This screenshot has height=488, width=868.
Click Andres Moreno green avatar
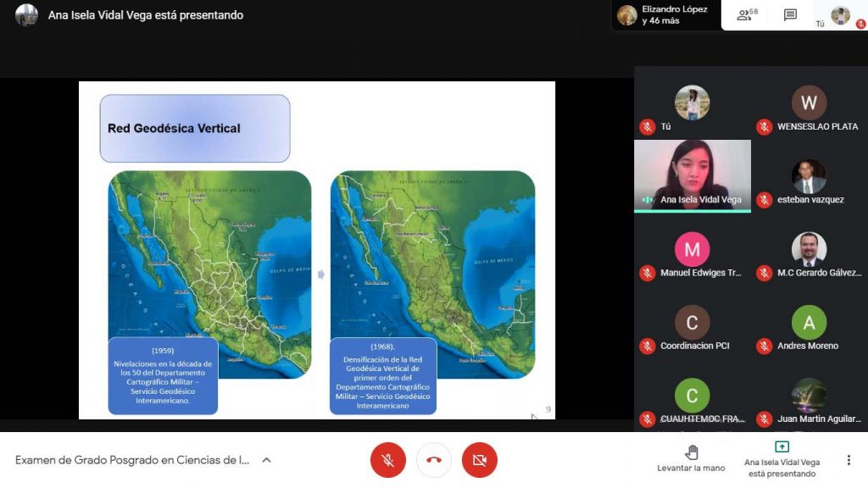click(809, 323)
